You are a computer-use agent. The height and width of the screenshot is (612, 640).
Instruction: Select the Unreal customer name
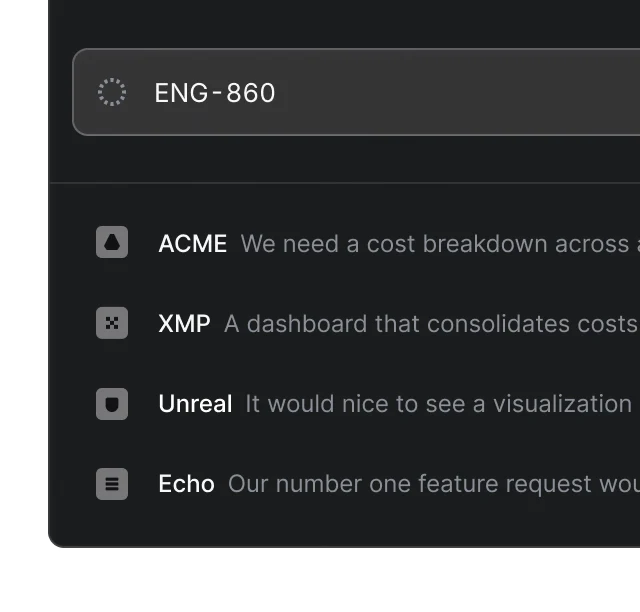(195, 404)
